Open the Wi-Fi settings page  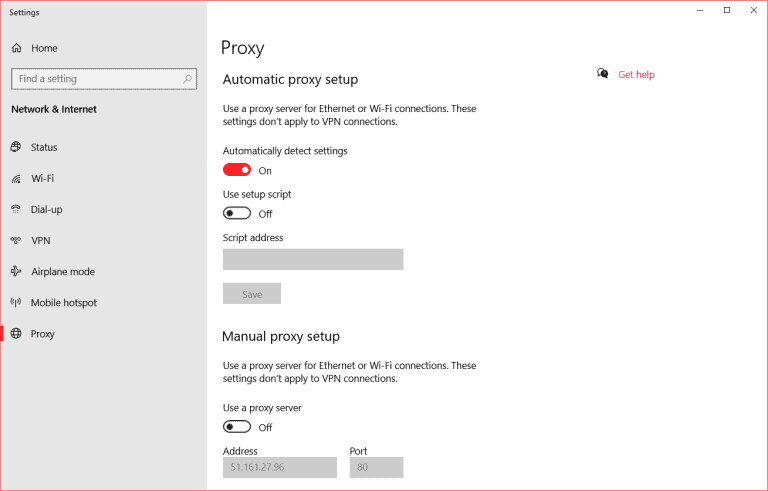click(x=43, y=179)
